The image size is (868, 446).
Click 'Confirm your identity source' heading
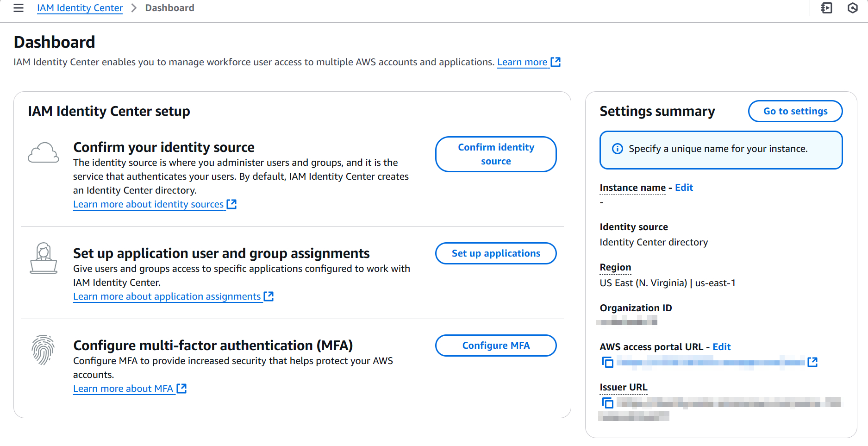(x=164, y=147)
